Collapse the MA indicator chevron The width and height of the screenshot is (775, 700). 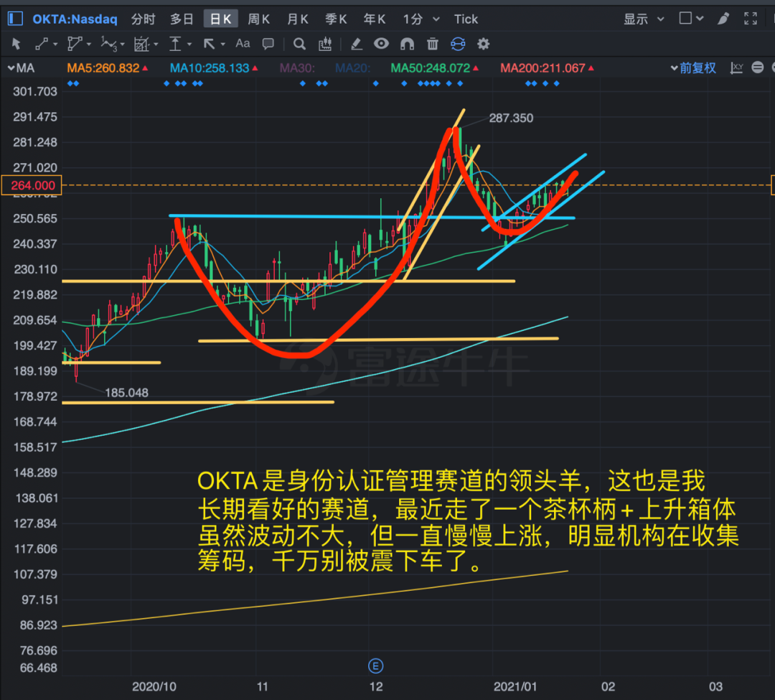pos(11,68)
